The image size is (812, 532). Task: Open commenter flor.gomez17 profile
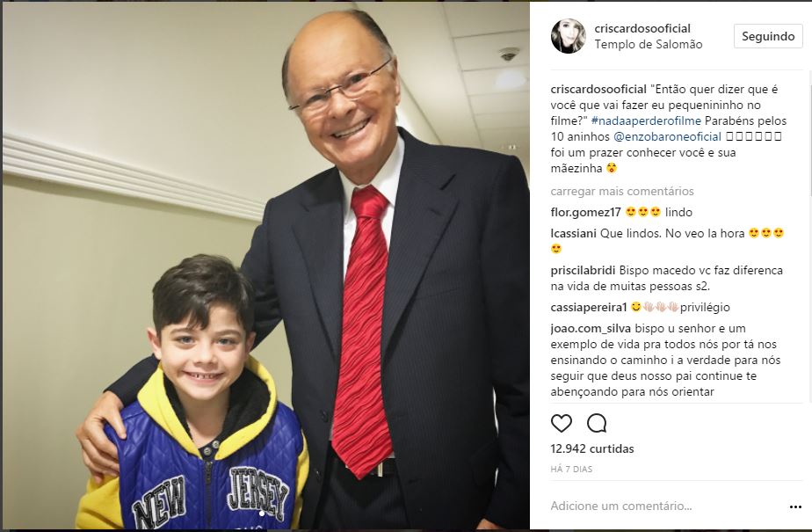click(585, 212)
